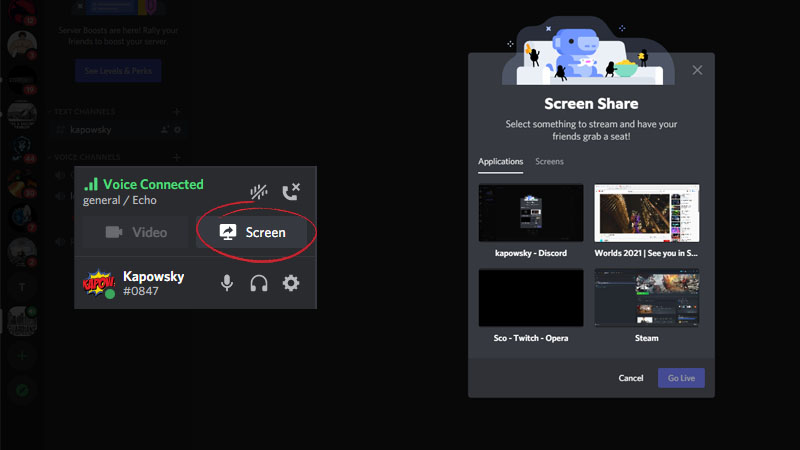Select the Worlds 2021 window thumbnail
Image resolution: width=800 pixels, height=450 pixels.
pos(646,213)
